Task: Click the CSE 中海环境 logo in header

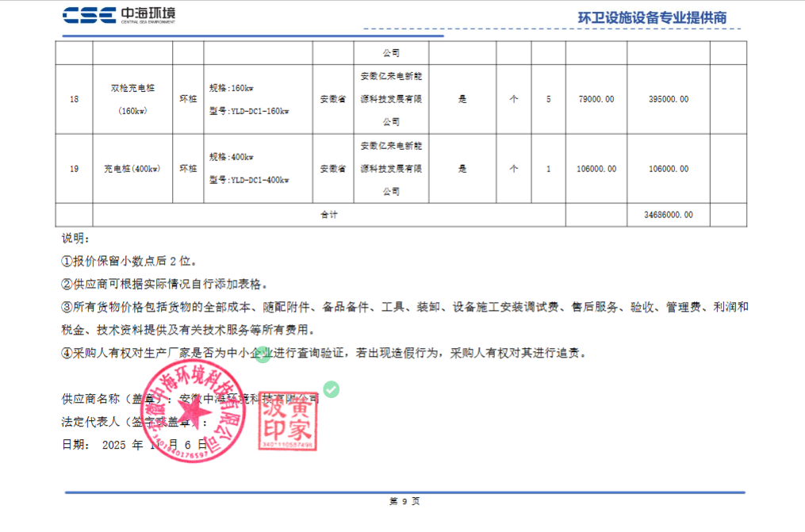Action: [x=119, y=17]
